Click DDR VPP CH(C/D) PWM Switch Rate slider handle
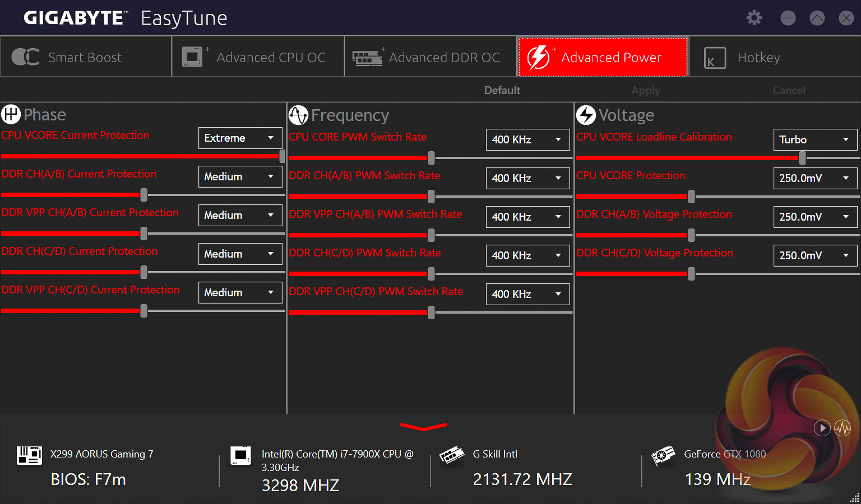 tap(432, 312)
